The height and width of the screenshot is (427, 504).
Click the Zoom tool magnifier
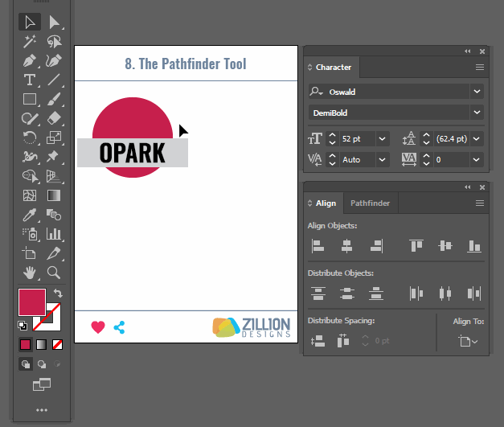54,273
